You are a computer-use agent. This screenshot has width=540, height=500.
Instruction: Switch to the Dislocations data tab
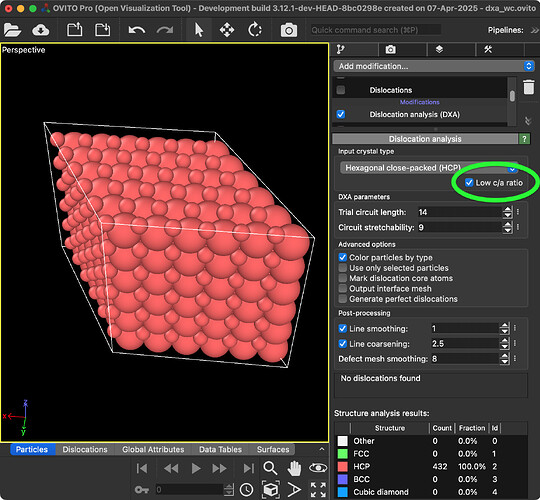tap(85, 449)
